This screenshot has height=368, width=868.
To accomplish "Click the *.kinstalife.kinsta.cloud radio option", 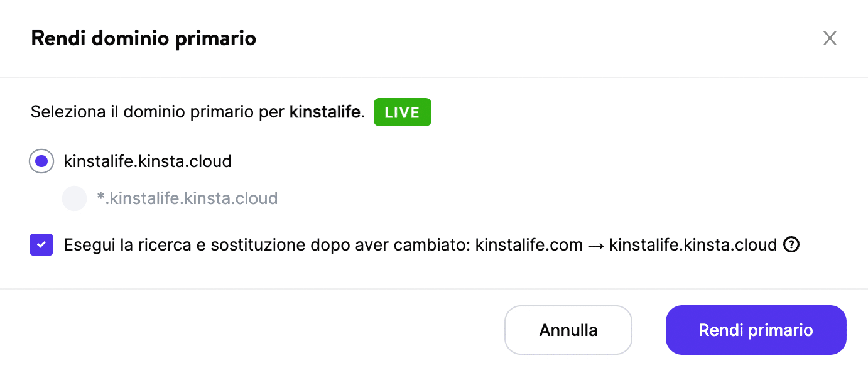I will 74,198.
